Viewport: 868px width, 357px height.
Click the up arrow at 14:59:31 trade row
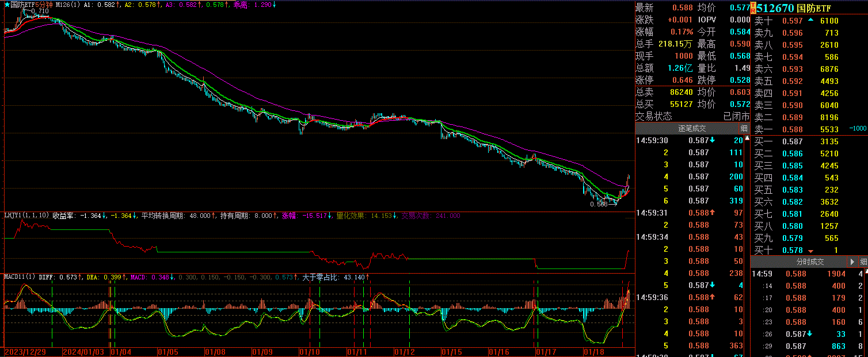713,213
